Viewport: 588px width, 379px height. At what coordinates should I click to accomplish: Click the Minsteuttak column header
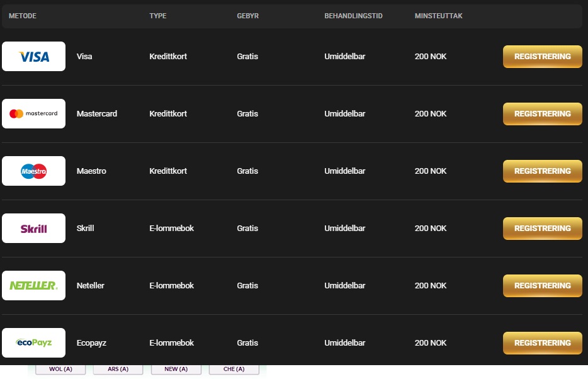point(438,16)
